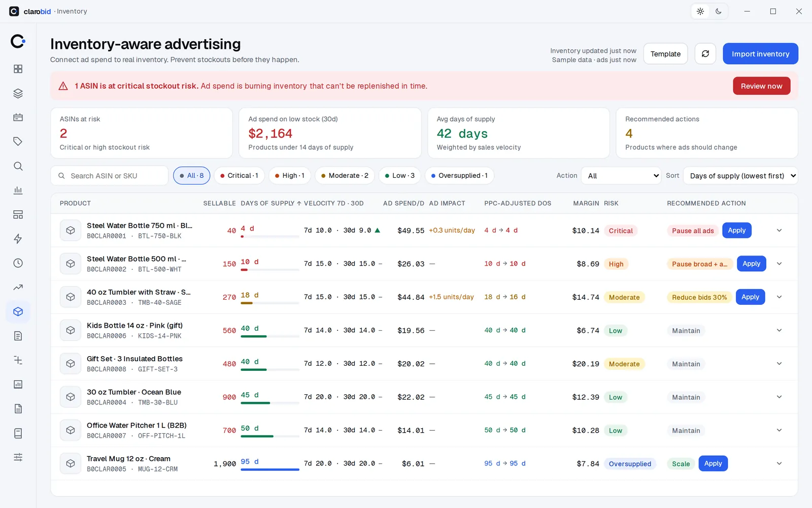The height and width of the screenshot is (508, 812).
Task: Filter by Moderate · 2 chip
Action: coord(345,176)
